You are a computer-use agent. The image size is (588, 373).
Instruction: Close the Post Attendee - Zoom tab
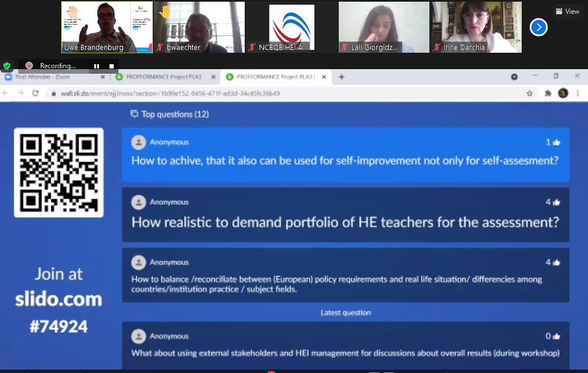click(103, 77)
